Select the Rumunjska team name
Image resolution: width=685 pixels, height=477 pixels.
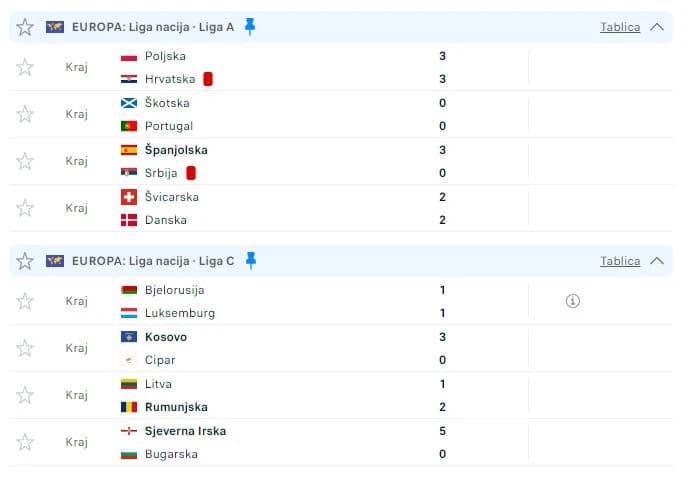click(x=176, y=407)
